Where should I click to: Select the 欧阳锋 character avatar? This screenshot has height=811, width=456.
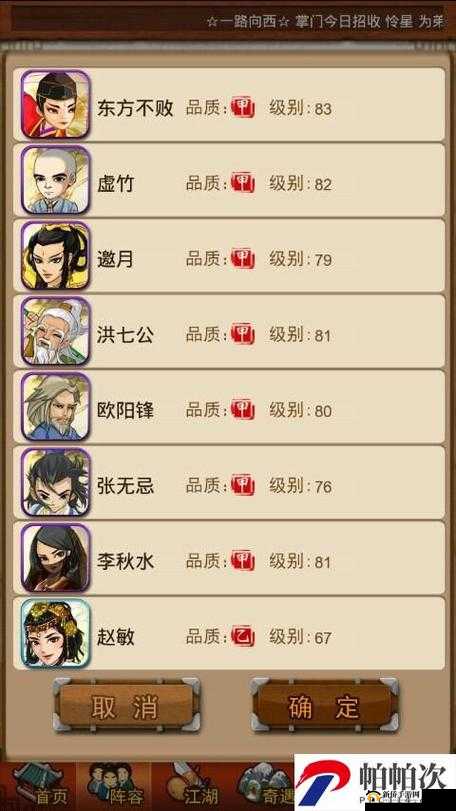pyautogui.click(x=56, y=407)
